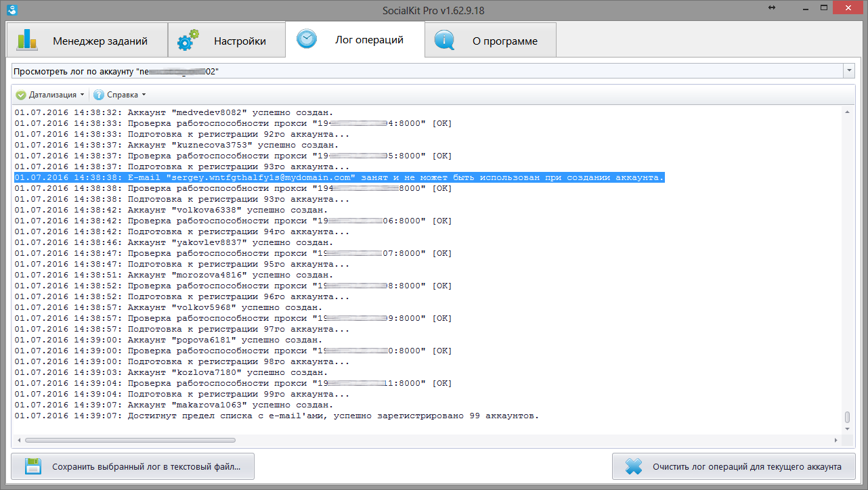The width and height of the screenshot is (868, 490).
Task: Click the SocialKit app icon in title bar
Action: [10, 9]
